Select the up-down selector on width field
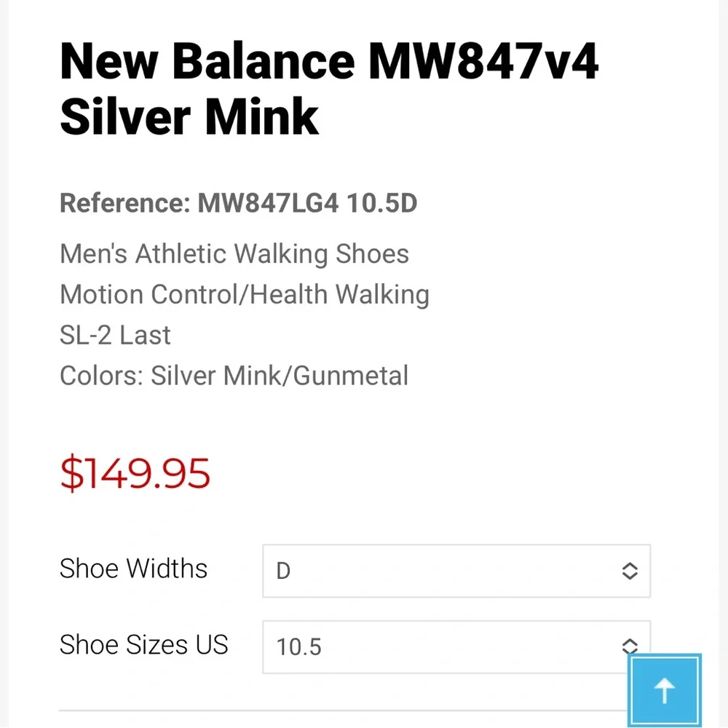The width and height of the screenshot is (728, 728). click(x=629, y=571)
